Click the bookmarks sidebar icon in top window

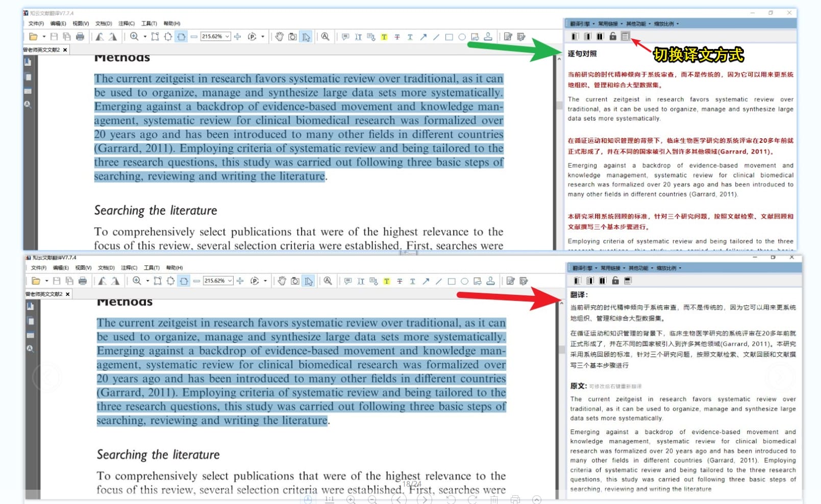pos(28,62)
